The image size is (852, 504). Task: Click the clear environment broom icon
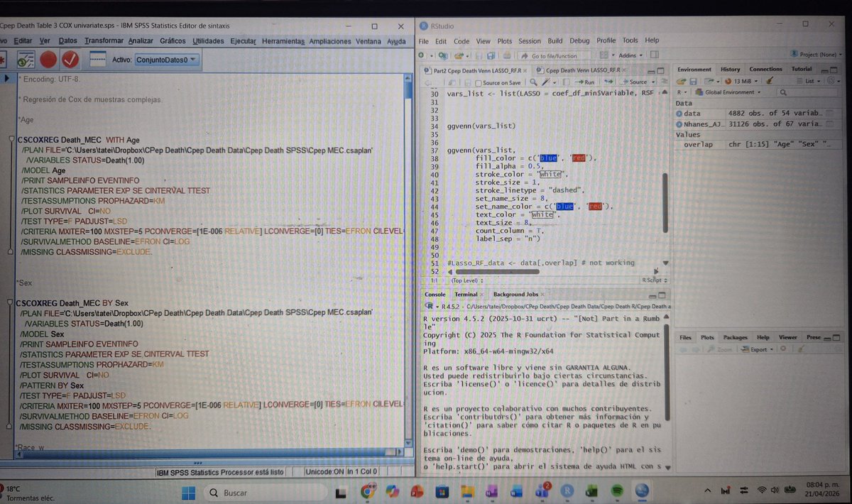click(x=770, y=81)
